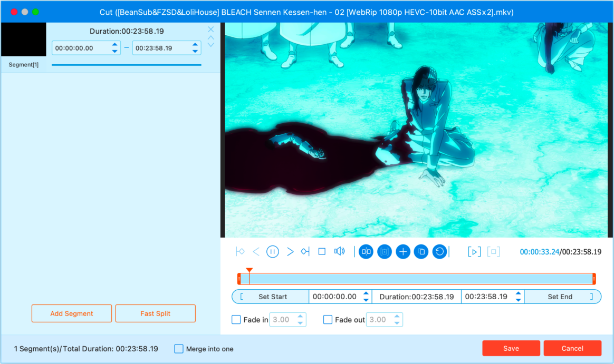This screenshot has width=614, height=364.
Task: Click the "1 Segment(s)/Total Duration" status text
Action: [x=86, y=349]
